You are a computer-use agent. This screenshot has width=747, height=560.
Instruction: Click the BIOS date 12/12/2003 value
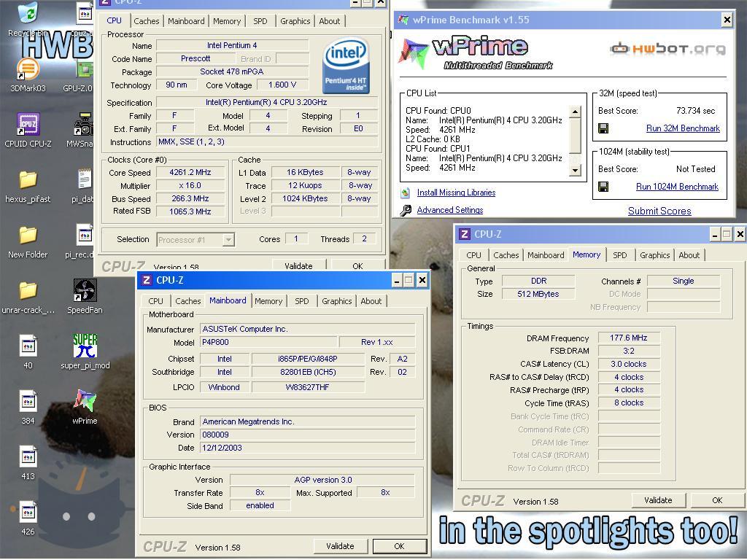click(307, 448)
